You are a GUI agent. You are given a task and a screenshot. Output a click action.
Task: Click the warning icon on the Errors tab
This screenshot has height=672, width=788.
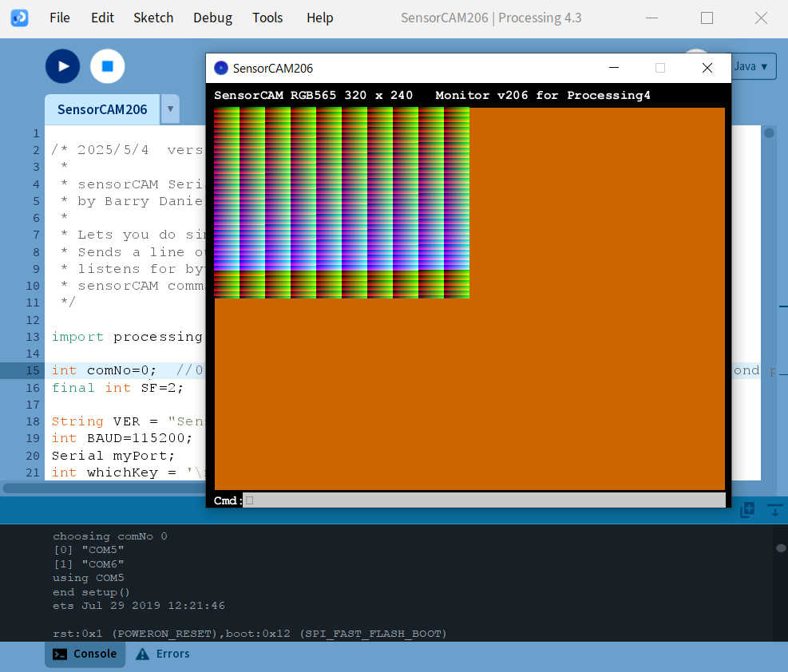(141, 654)
